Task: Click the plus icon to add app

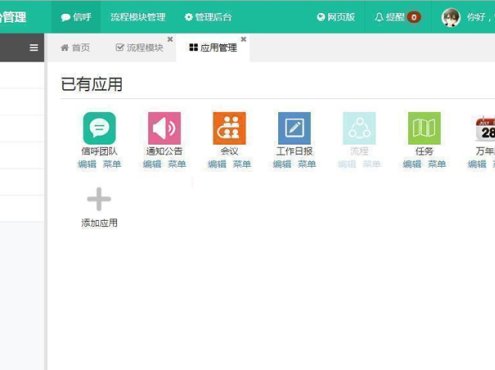Action: [99, 199]
